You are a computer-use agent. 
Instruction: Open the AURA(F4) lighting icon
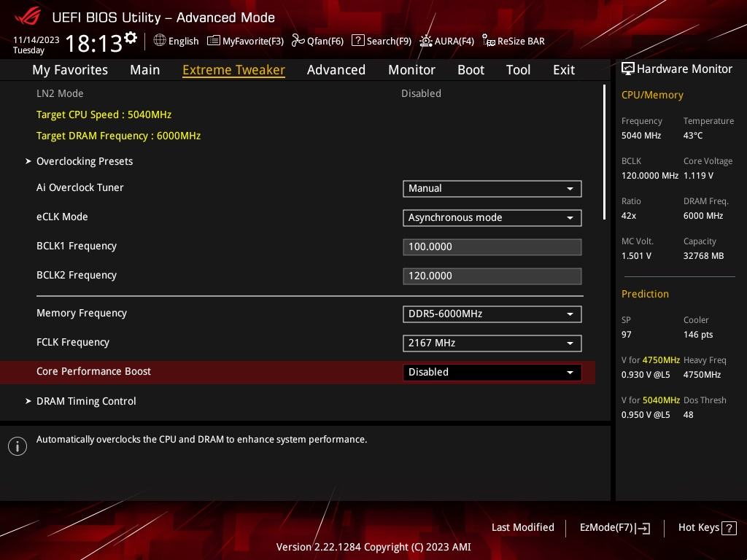pos(426,41)
